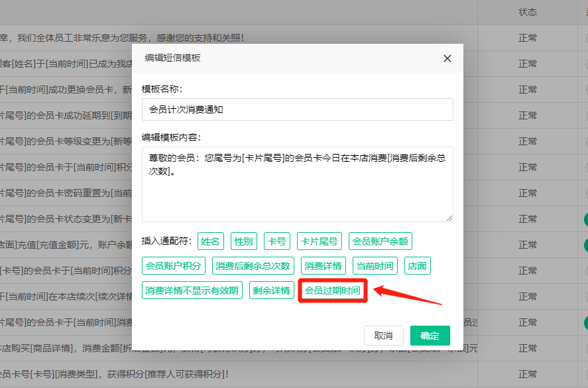Confirm changes with the green 确定 button
Screen dimensions: 588x388
[430, 336]
